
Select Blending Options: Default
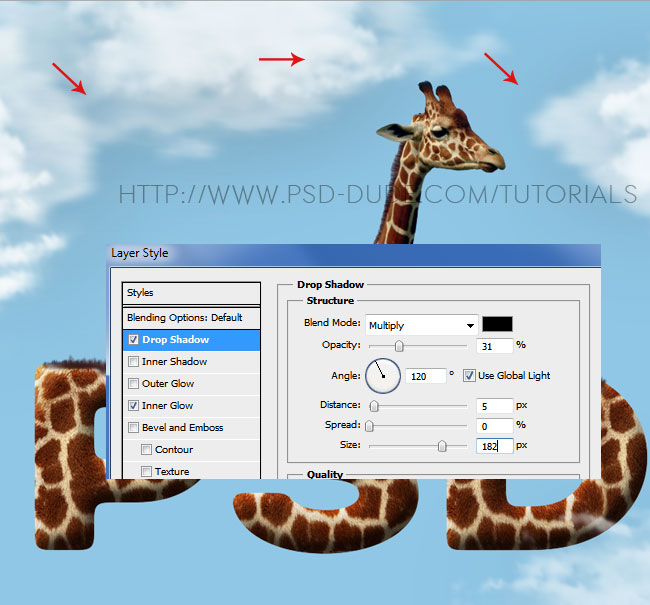tap(192, 318)
